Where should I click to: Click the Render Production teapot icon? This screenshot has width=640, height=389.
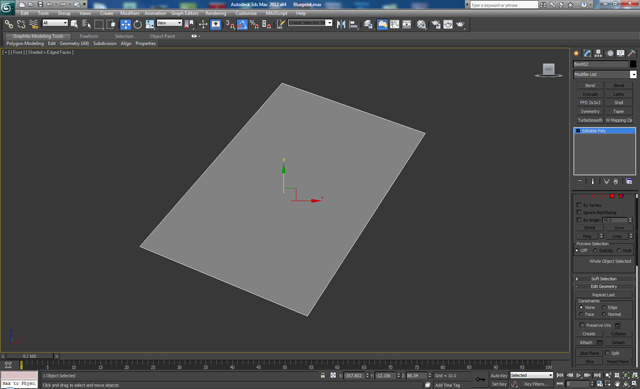click(x=460, y=24)
